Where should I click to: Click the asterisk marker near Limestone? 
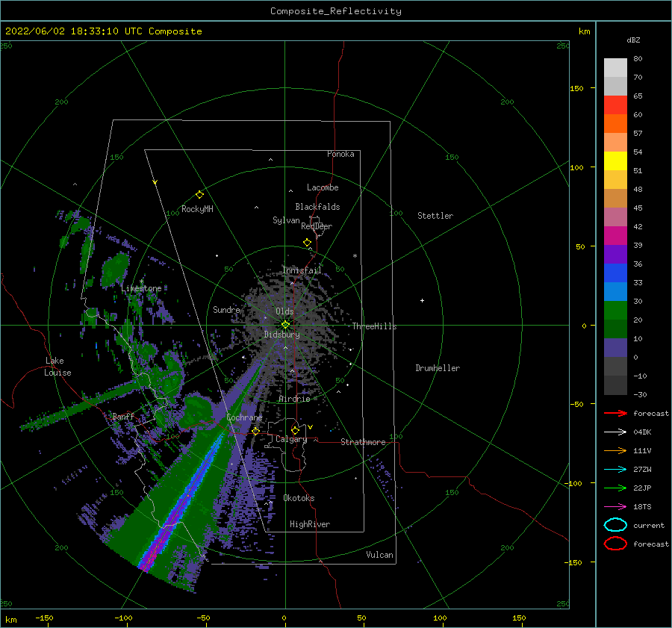pyautogui.click(x=141, y=282)
